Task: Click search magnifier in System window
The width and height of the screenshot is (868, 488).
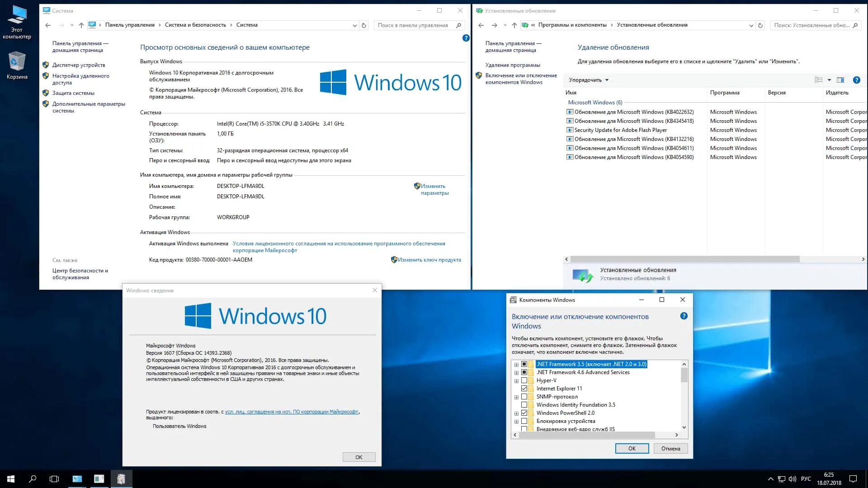Action: point(458,25)
